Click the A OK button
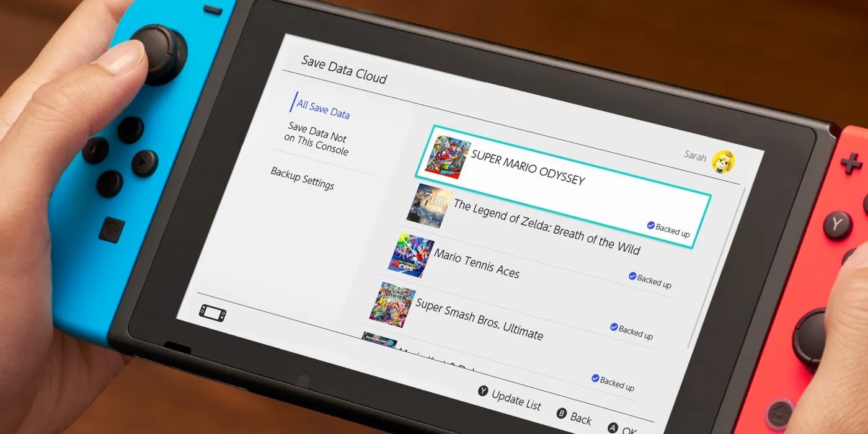This screenshot has height=434, width=868. coord(622,428)
